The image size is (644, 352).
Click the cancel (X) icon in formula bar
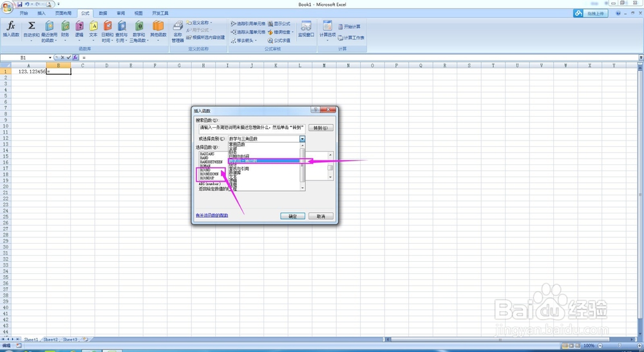tap(62, 57)
